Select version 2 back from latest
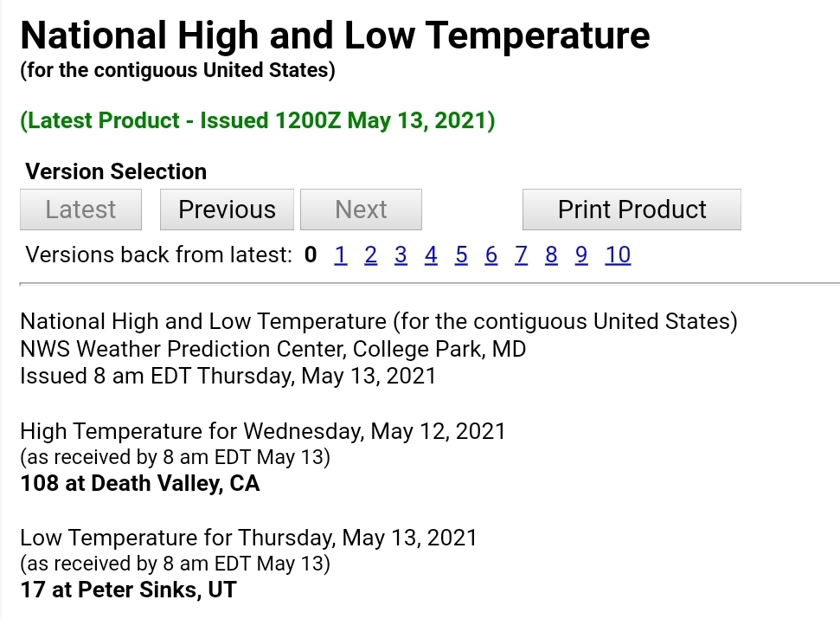The image size is (840, 619). (371, 255)
